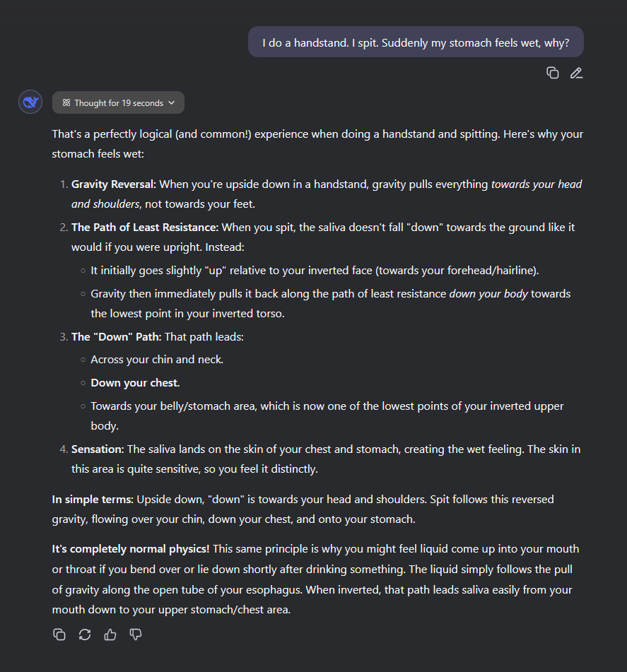Click the user's message bubble

(x=416, y=42)
